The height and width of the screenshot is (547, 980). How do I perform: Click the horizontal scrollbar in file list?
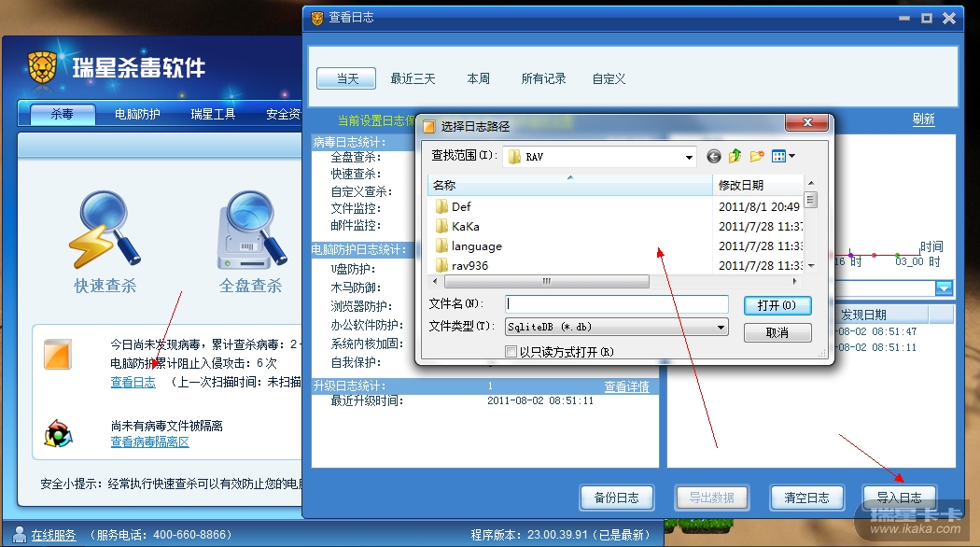pos(546,281)
